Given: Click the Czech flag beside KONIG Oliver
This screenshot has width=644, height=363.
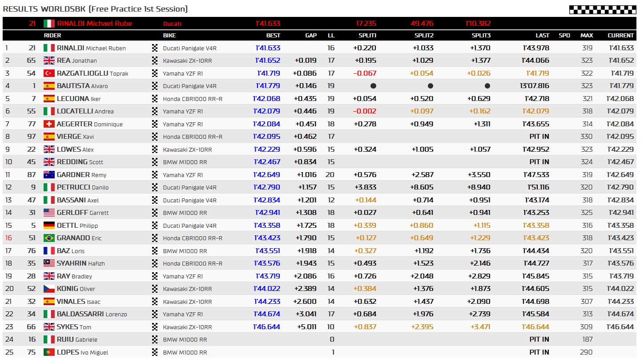Looking at the screenshot, I should coord(49,289).
